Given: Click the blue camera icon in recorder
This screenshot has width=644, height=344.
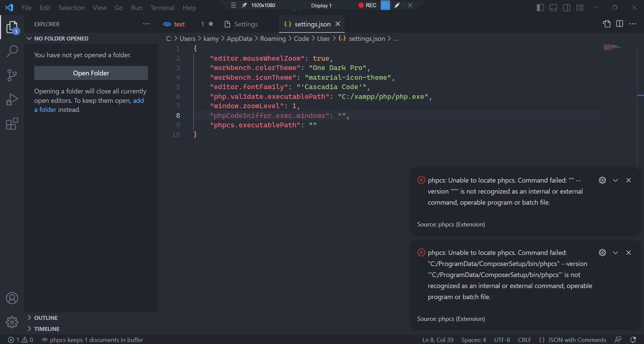Looking at the screenshot, I should click(385, 5).
